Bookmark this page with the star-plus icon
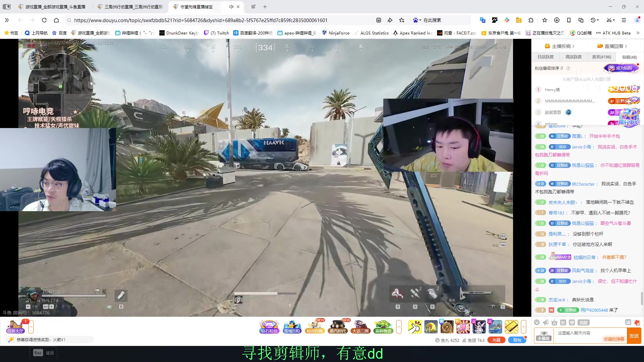 (x=401, y=20)
